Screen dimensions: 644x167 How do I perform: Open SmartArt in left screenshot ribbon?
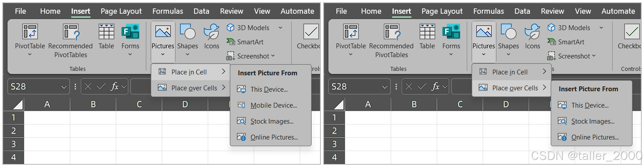click(x=245, y=42)
